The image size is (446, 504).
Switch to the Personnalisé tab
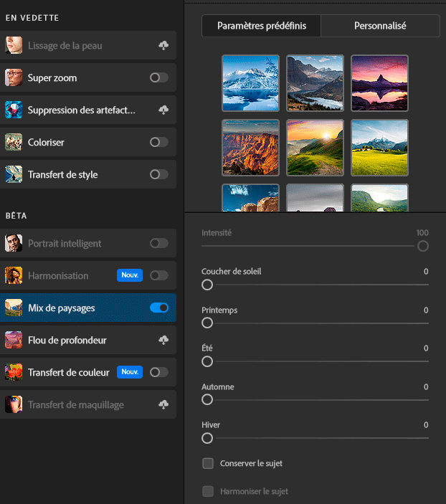pyautogui.click(x=380, y=26)
